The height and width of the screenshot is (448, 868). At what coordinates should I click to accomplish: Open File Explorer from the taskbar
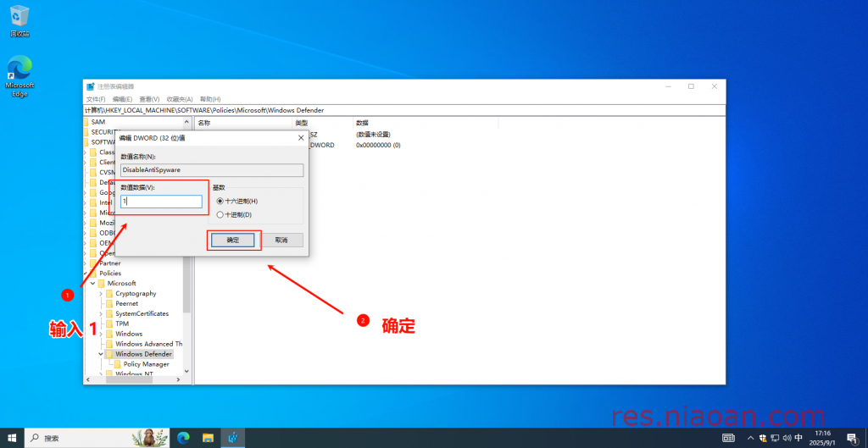click(x=209, y=438)
